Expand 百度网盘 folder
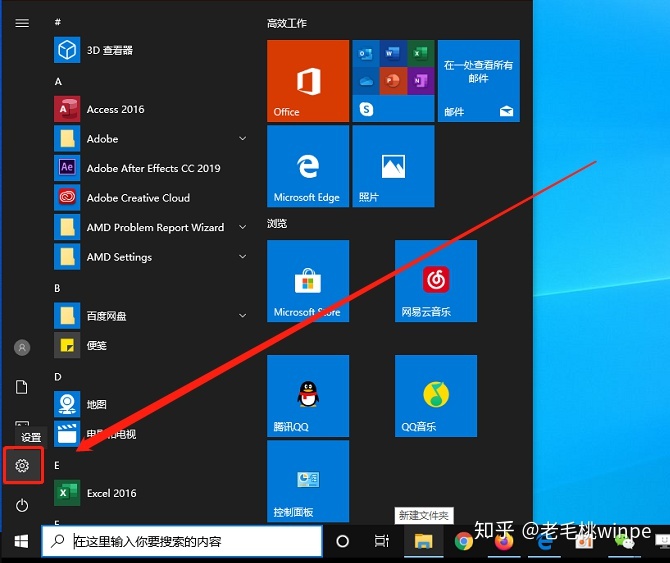 pos(242,315)
